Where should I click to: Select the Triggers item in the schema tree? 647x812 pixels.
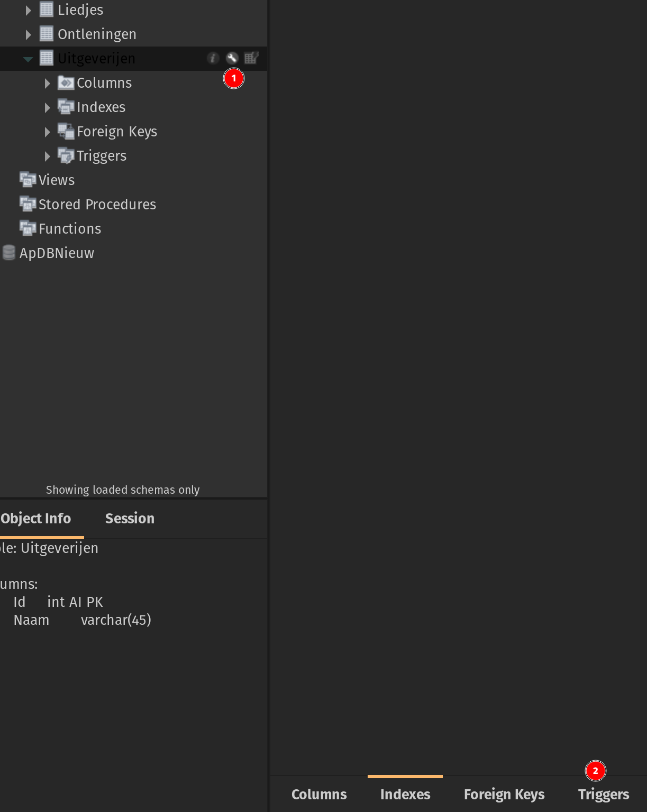pos(101,156)
